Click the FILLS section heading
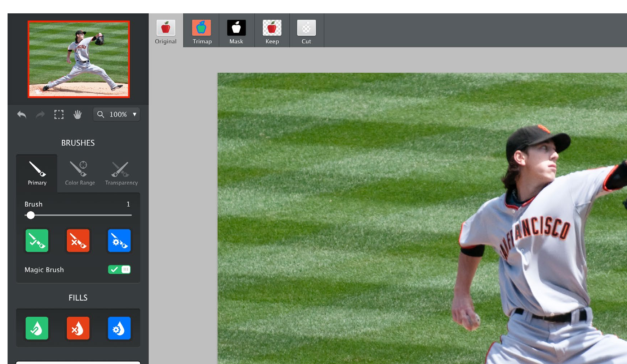 point(78,298)
